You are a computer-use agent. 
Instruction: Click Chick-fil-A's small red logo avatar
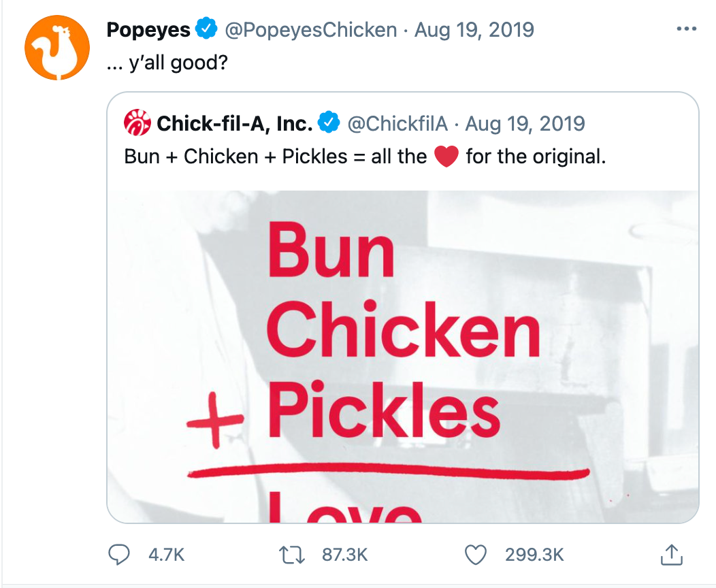(137, 124)
